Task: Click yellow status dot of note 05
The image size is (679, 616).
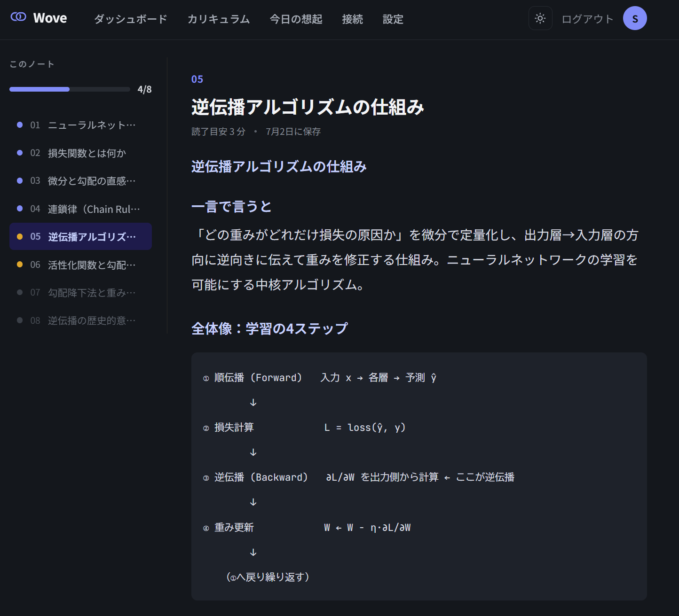Action: click(20, 236)
